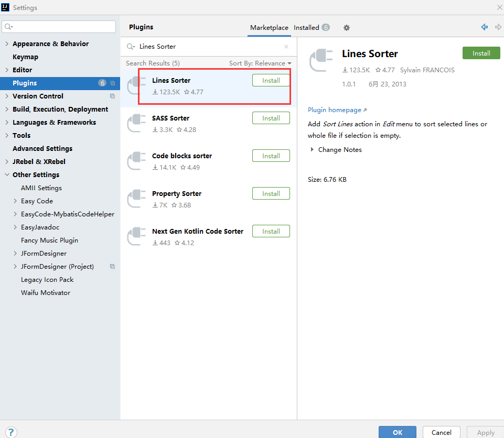The width and height of the screenshot is (504, 438).
Task: Click the Cancel button
Action: coord(441,433)
